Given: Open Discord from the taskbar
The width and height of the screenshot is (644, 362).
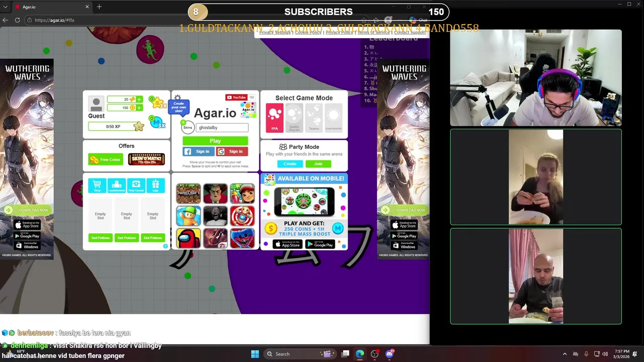Looking at the screenshot, I should (389, 354).
